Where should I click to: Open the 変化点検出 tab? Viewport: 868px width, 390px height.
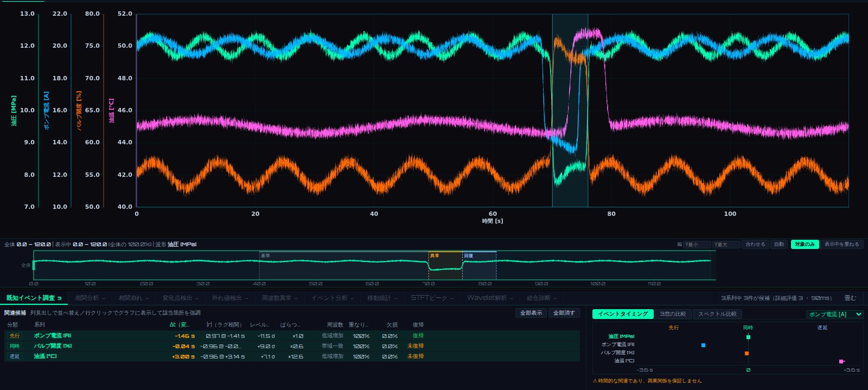180,298
